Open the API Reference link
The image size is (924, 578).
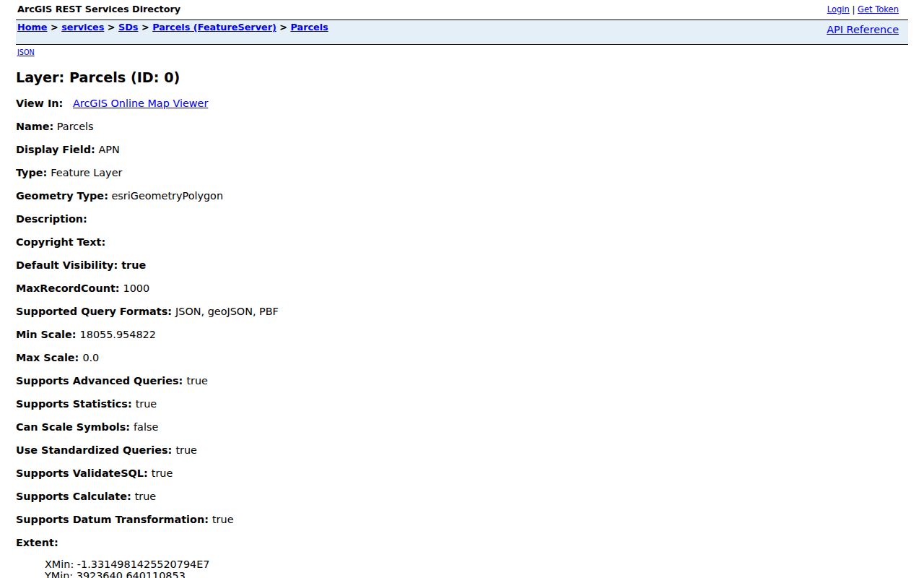863,30
